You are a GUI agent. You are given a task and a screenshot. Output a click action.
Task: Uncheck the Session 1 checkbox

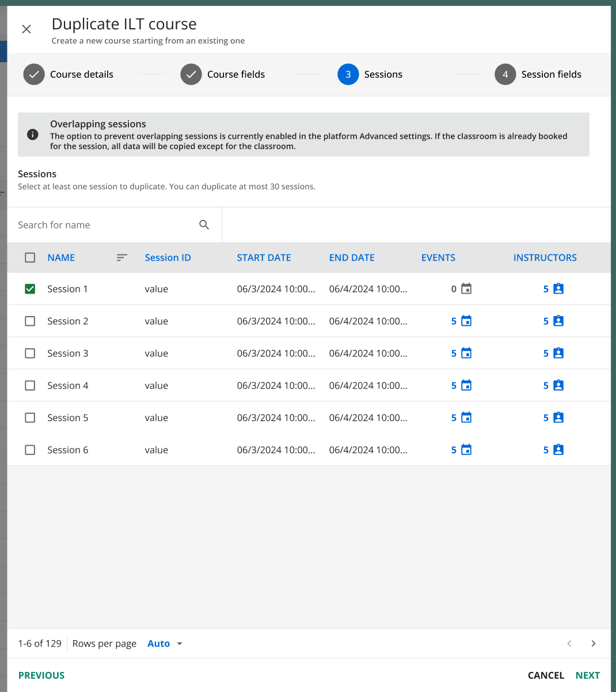[30, 289]
